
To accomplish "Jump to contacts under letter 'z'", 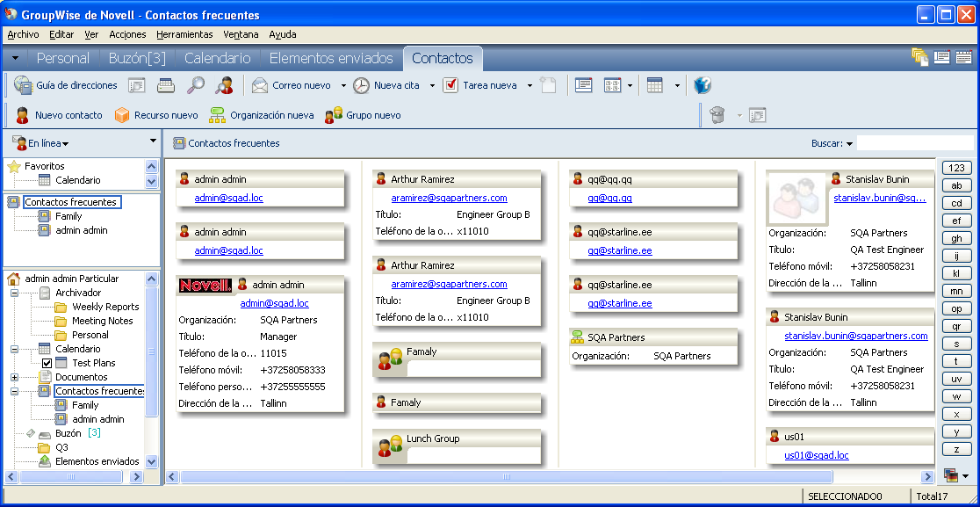I will (x=956, y=449).
